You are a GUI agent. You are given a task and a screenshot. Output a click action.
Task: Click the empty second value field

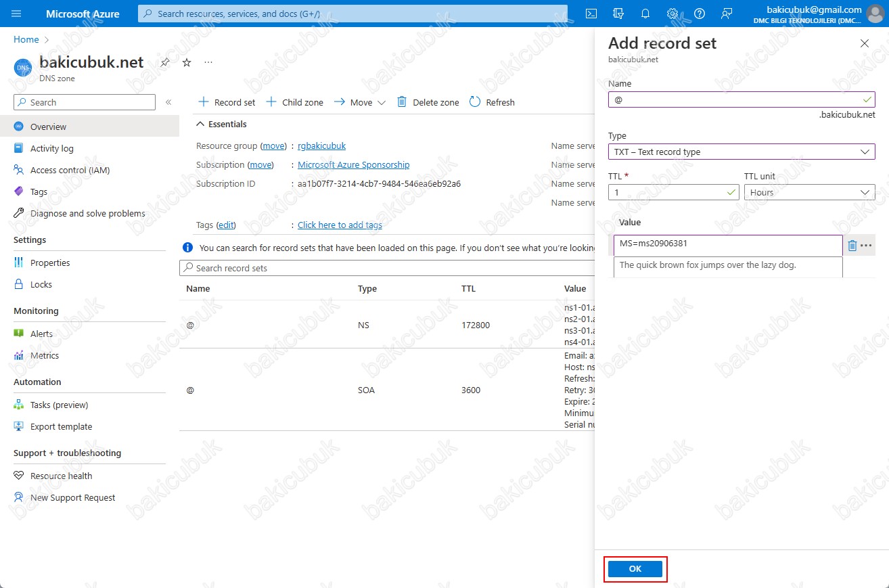728,267
